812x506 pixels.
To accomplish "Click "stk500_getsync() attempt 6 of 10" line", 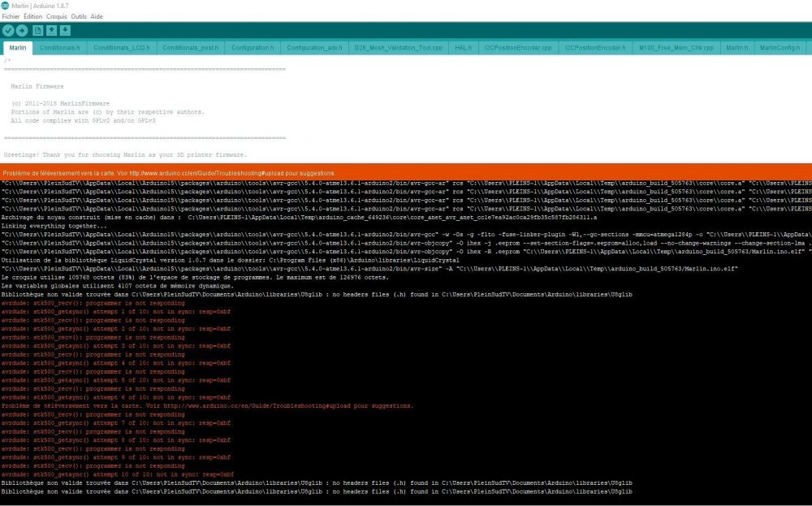I will click(116, 397).
